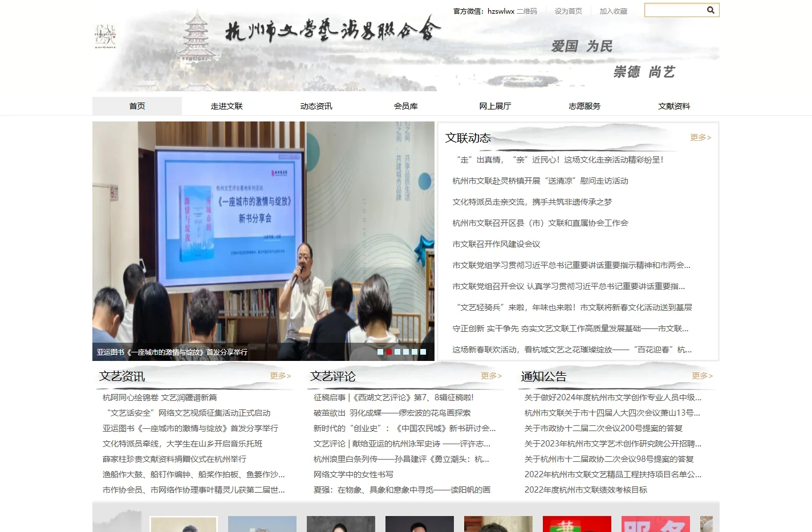The image size is (812, 532).
Task: Click 加入收藏 link
Action: (613, 11)
